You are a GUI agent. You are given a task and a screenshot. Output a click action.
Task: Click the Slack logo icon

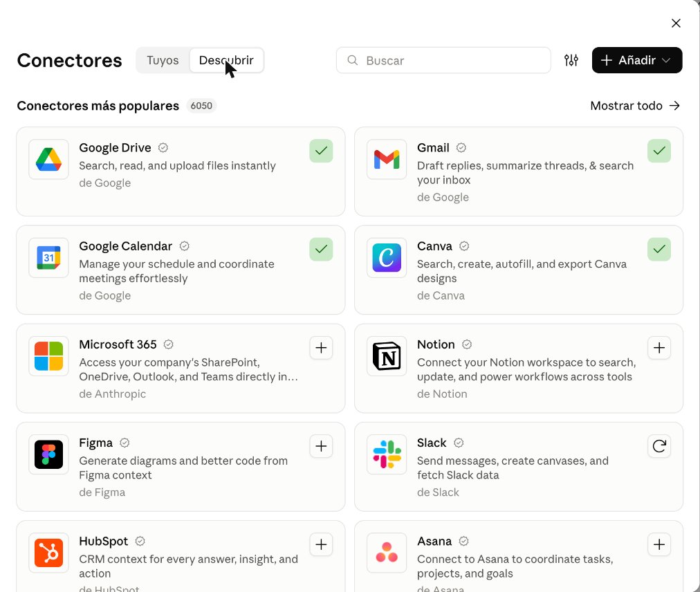(x=387, y=454)
